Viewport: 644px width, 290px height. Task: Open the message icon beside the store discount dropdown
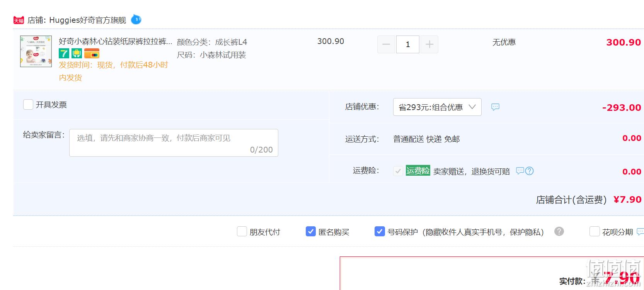(495, 107)
